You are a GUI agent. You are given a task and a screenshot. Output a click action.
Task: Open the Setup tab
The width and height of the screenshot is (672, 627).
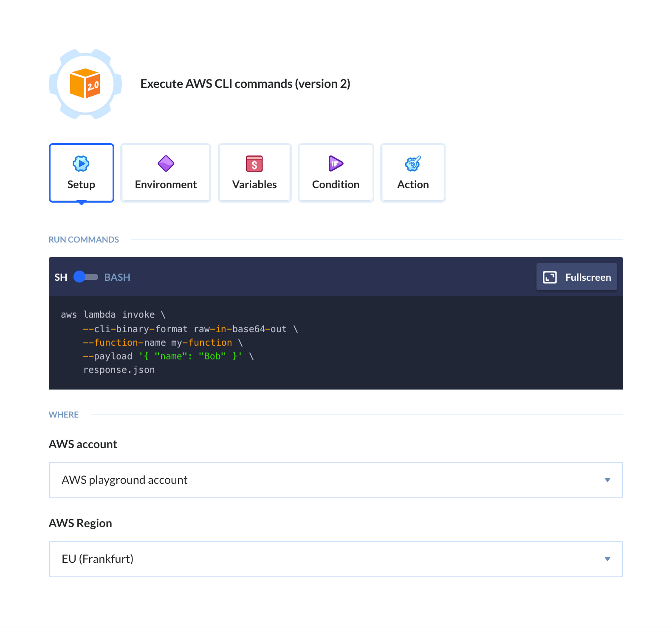tap(82, 173)
